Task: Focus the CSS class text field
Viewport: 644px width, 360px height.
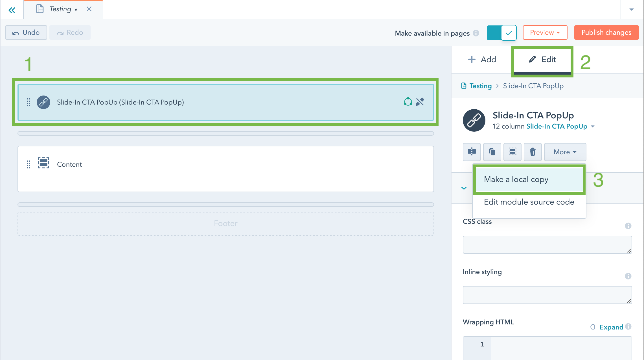Action: pyautogui.click(x=547, y=245)
